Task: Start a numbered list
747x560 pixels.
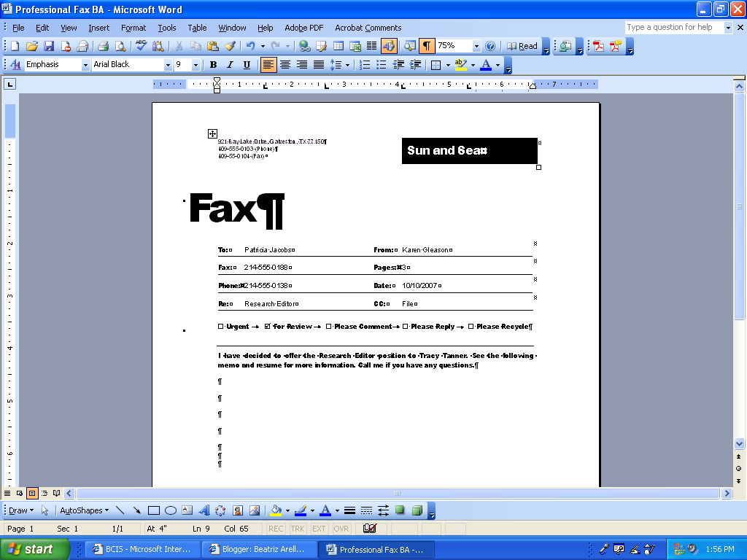Action: [x=365, y=65]
